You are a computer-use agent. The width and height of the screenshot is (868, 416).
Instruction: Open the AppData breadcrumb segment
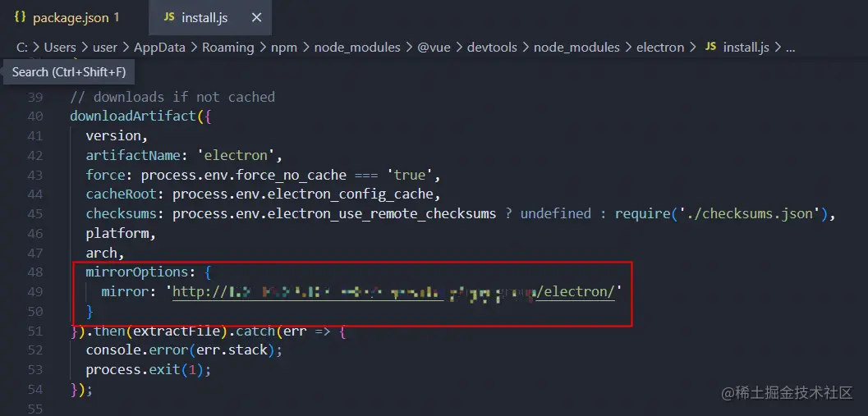click(159, 48)
